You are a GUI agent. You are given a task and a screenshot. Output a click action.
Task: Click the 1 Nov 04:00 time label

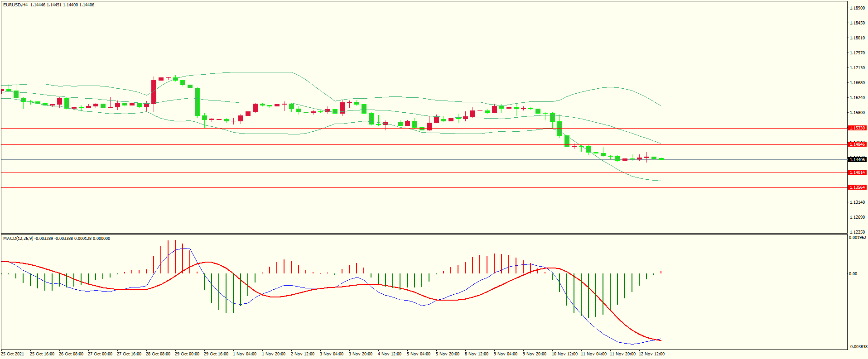(245, 354)
